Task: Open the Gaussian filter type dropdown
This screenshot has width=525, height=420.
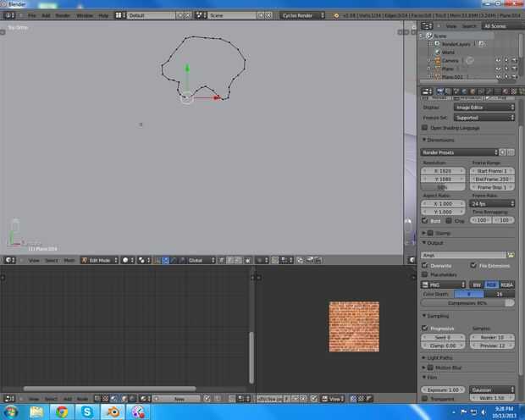Action: tap(492, 390)
